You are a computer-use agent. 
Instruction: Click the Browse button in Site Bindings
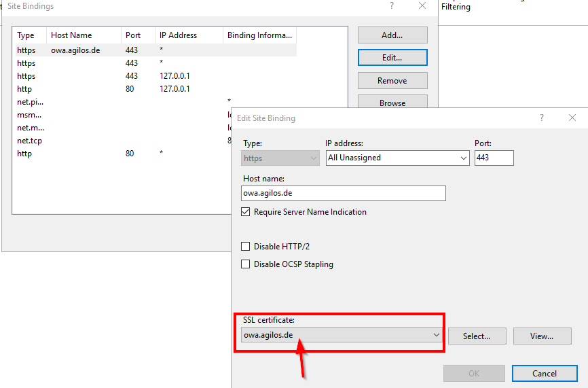pos(392,102)
